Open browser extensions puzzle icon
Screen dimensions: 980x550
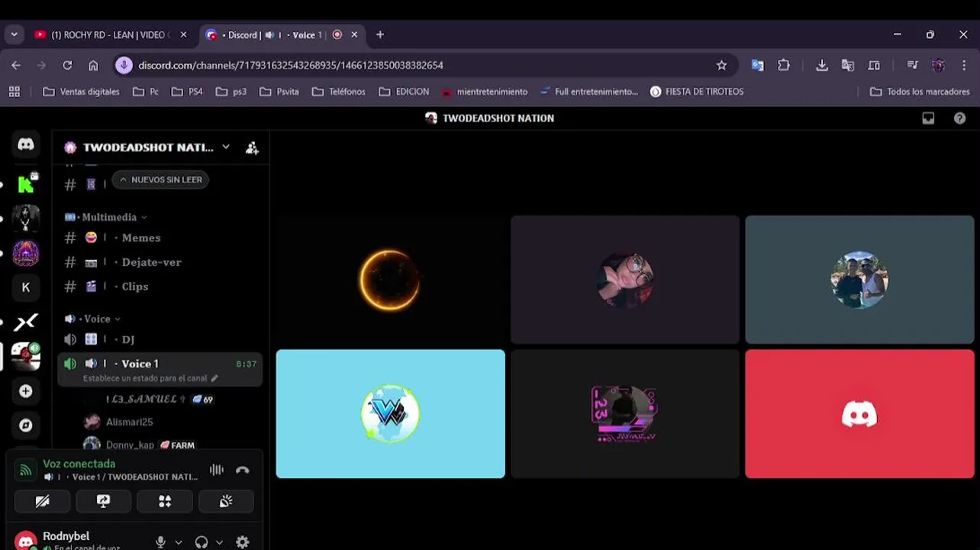[x=784, y=66]
